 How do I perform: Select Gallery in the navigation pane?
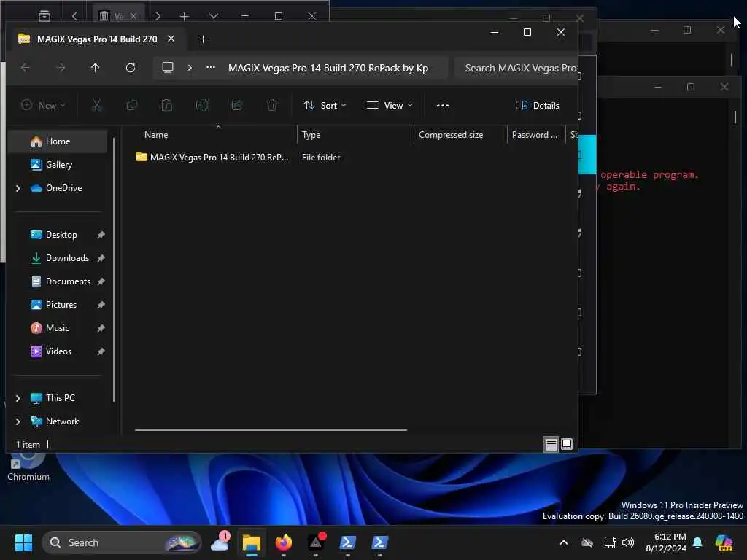click(x=58, y=165)
